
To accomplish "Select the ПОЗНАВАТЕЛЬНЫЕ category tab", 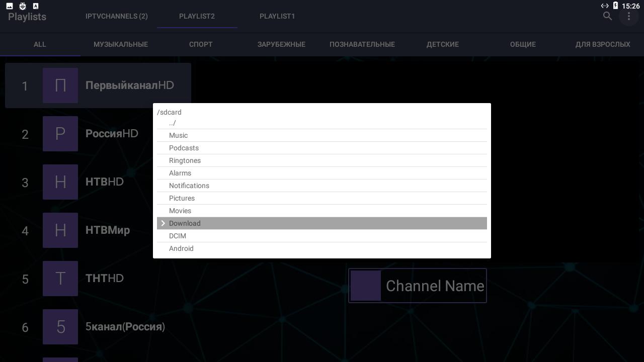I will coord(362,44).
